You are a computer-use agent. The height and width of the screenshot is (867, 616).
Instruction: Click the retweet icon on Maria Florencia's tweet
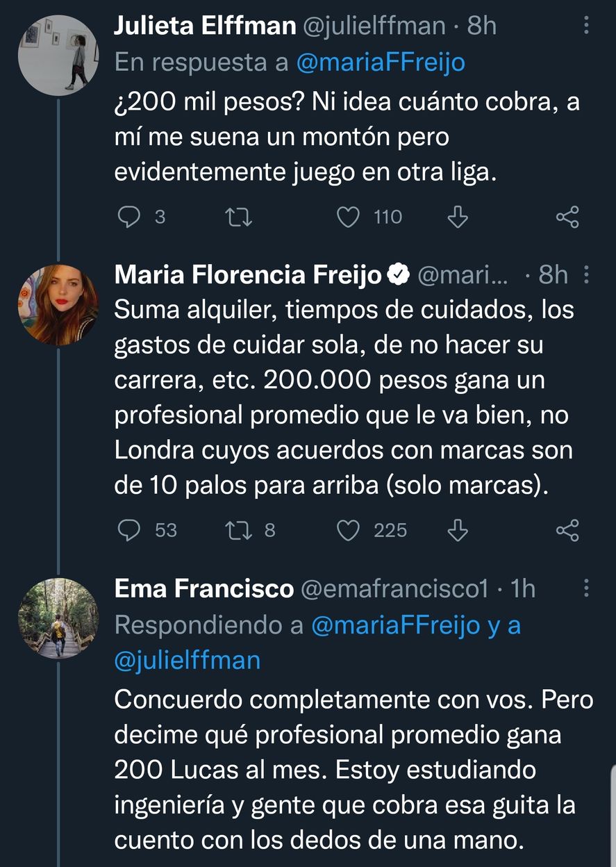pyautogui.click(x=240, y=530)
